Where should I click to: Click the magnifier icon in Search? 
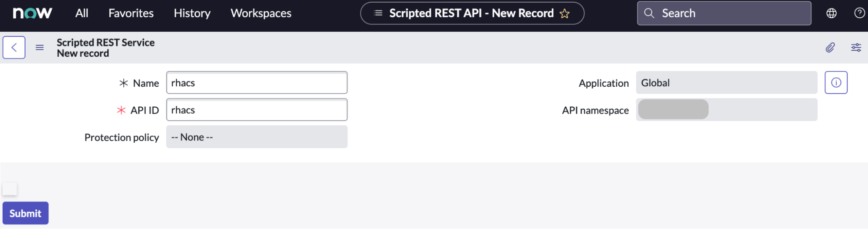(x=649, y=13)
